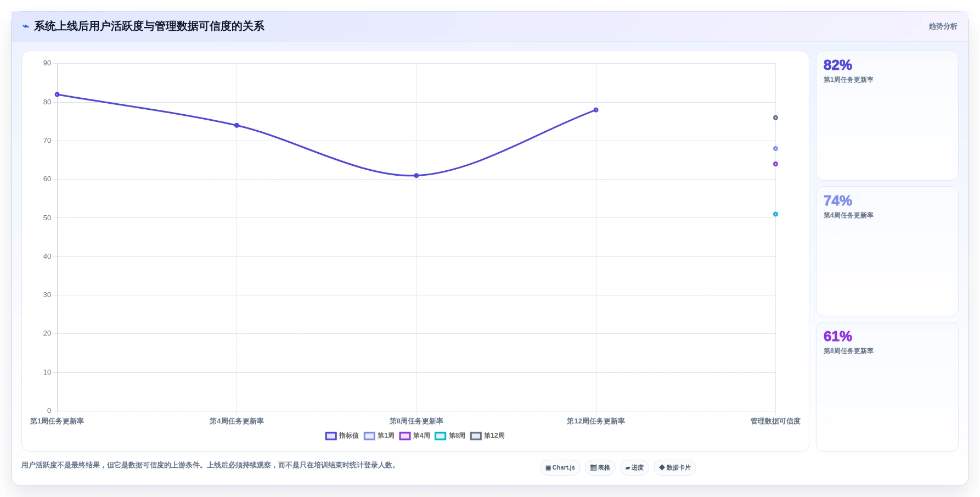Click the x-axis label 第12周任务更新率
The image size is (980, 497).
pos(596,421)
